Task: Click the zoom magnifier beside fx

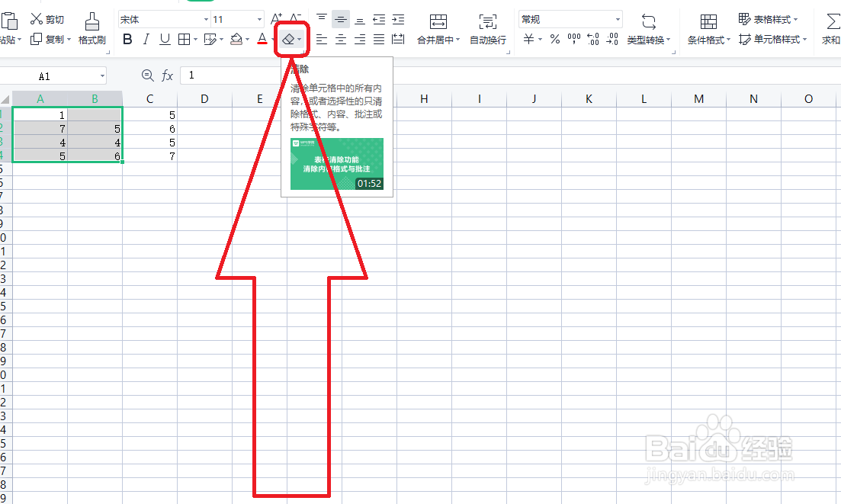Action: pos(147,75)
